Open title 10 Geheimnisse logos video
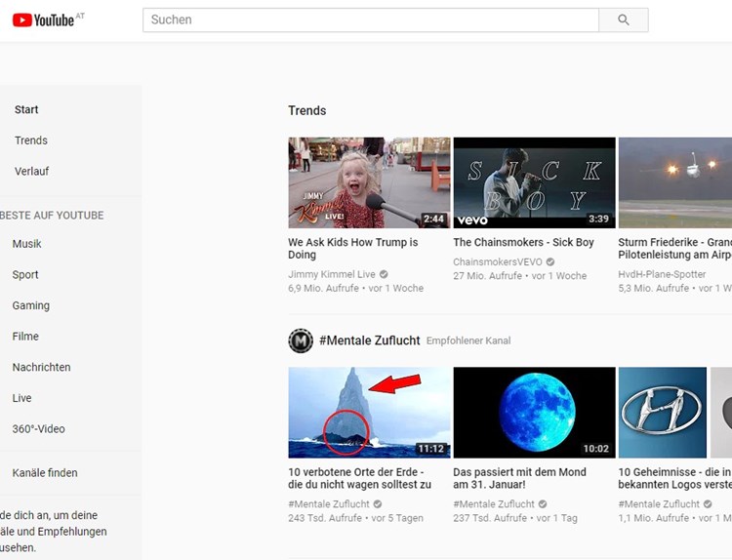 pyautogui.click(x=675, y=478)
